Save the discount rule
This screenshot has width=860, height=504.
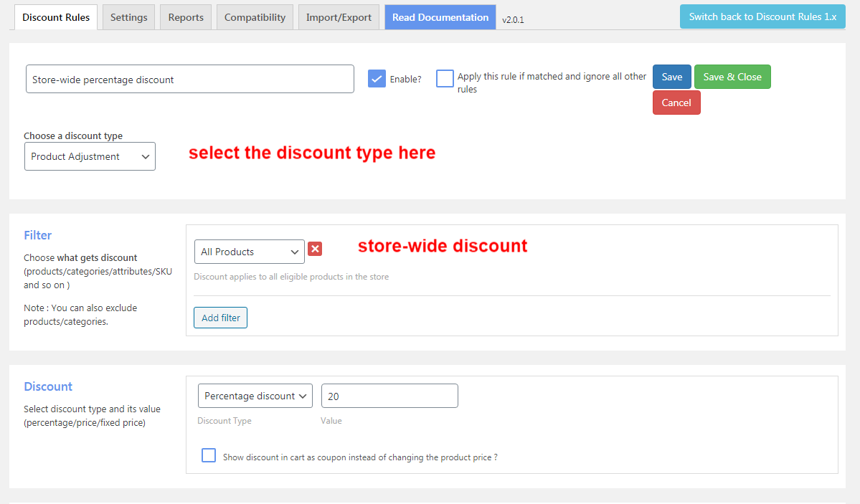pos(671,76)
